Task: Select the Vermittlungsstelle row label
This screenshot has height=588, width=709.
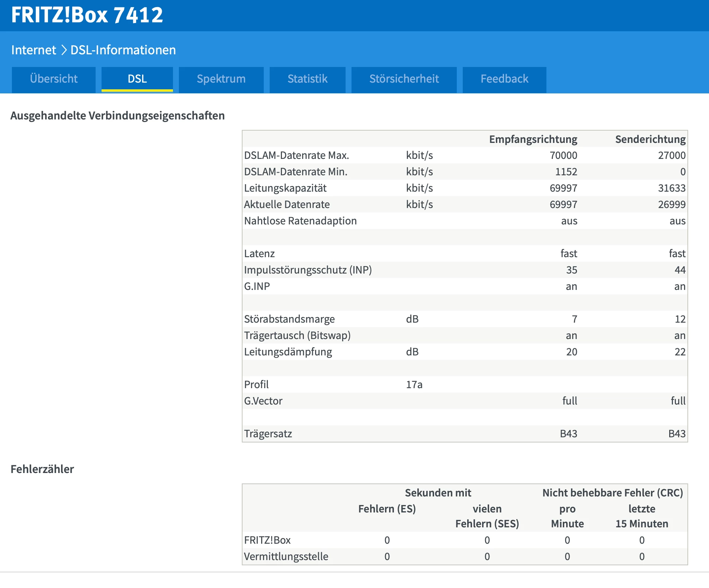Action: [x=286, y=556]
